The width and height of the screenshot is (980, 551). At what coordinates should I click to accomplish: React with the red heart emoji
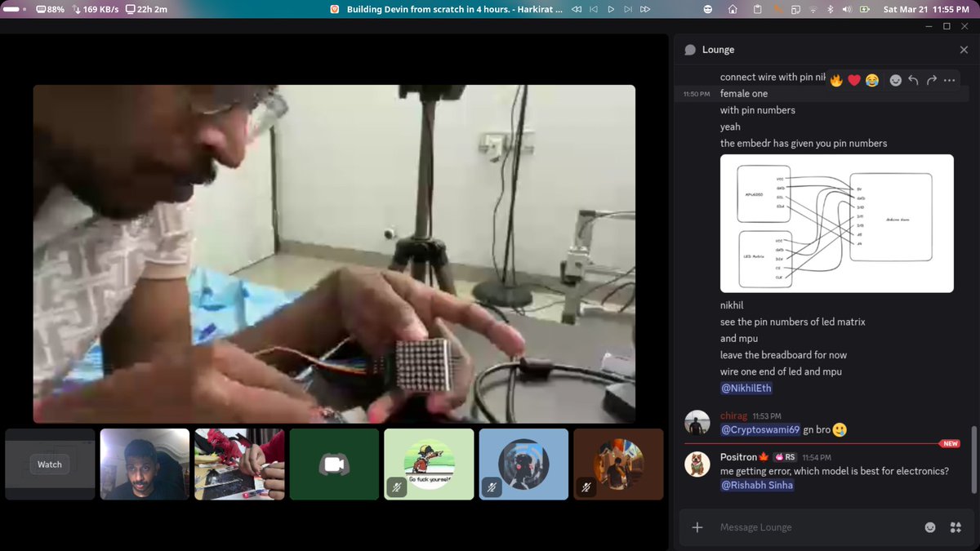tap(854, 80)
